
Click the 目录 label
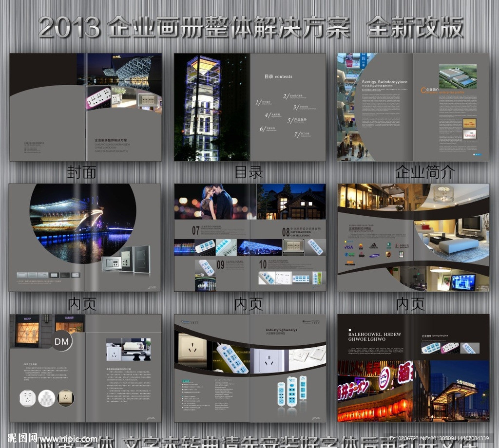[249, 172]
